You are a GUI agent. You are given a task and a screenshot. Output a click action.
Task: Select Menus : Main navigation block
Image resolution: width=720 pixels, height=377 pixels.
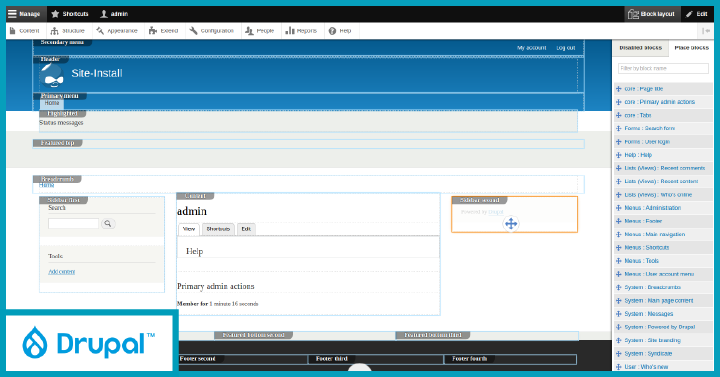click(x=654, y=235)
